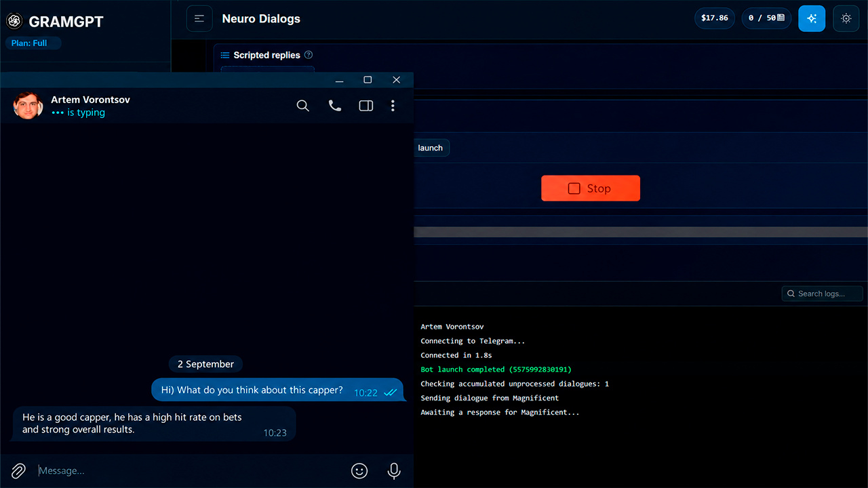This screenshot has height=488, width=868.
Task: Click Artem Vorontsov's profile avatar
Action: pyautogui.click(x=28, y=106)
